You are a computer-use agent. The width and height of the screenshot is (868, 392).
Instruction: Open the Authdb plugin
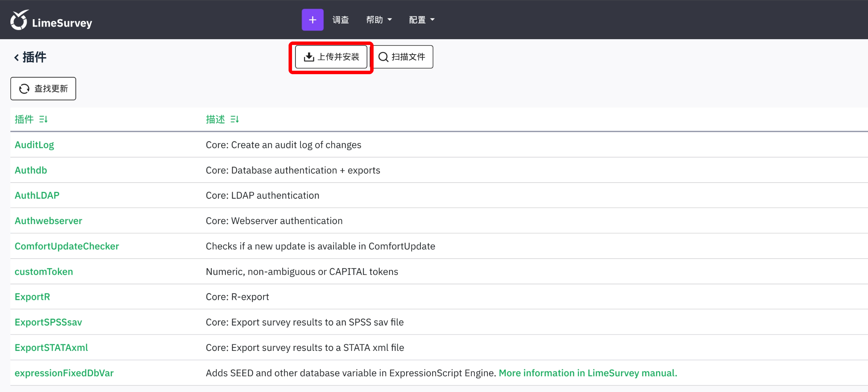tap(31, 170)
